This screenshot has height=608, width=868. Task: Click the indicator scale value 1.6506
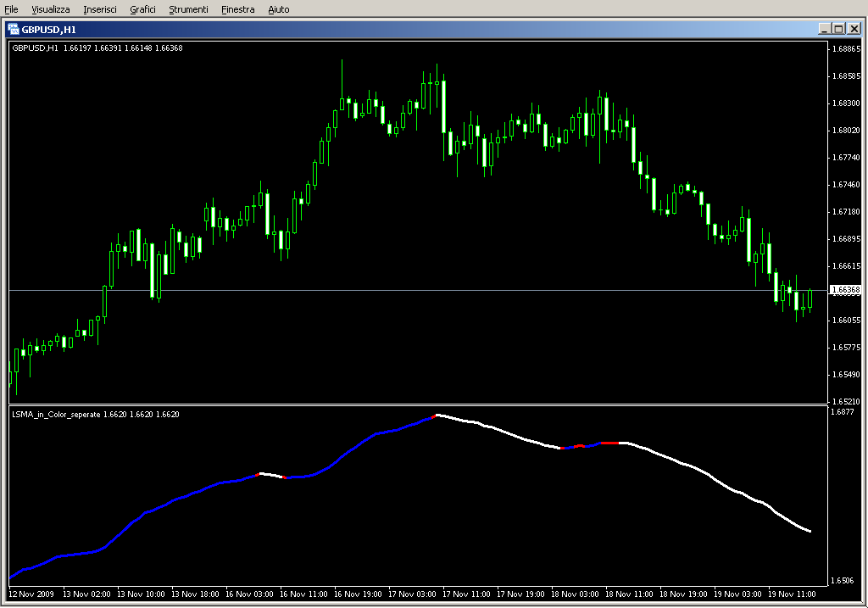(843, 580)
